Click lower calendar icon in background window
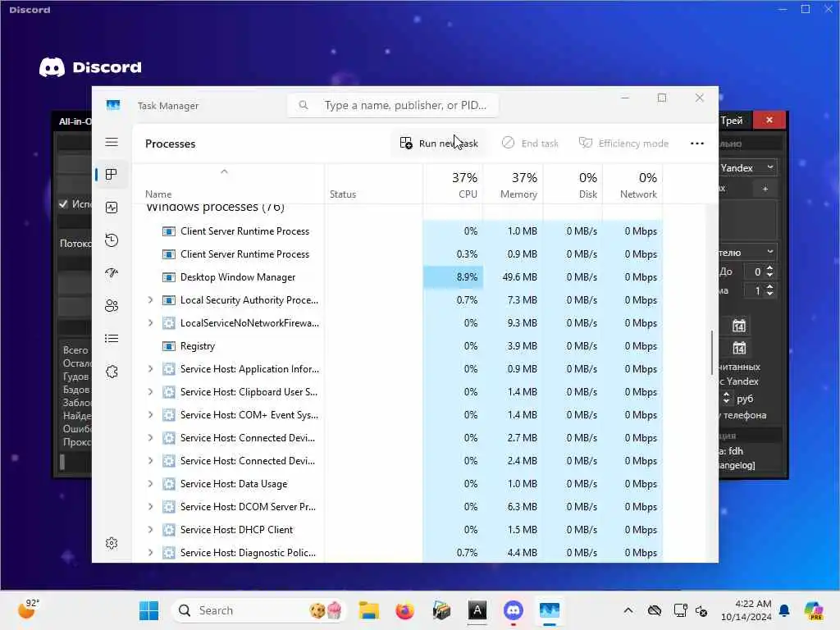Screen dimensions: 840x630 click(739, 349)
